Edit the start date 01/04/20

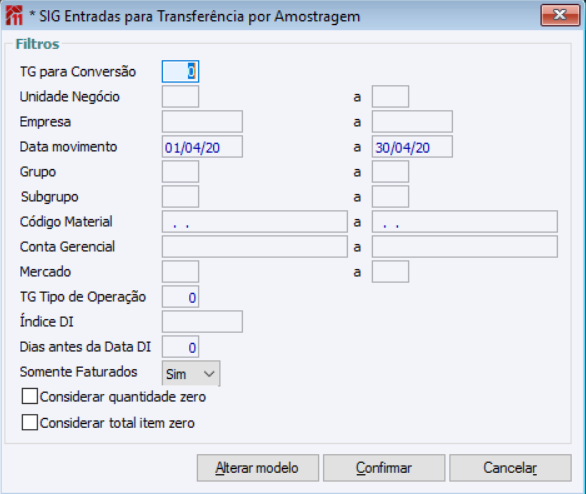pos(202,146)
